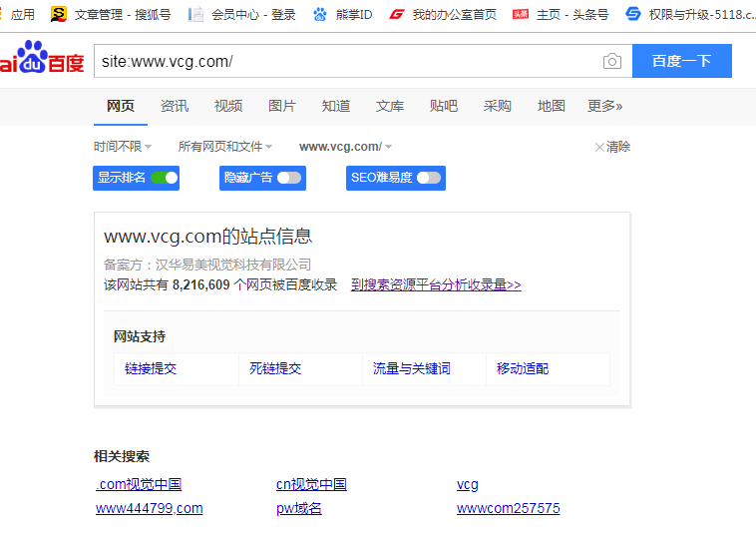Open the 我的办公室首页 bookmark icon
This screenshot has height=543, width=756.
(x=396, y=15)
